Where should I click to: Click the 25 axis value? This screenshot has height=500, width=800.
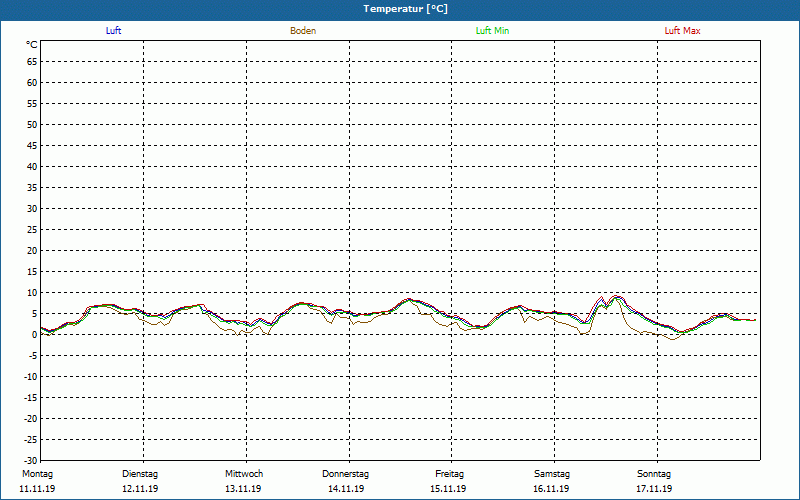(x=32, y=230)
